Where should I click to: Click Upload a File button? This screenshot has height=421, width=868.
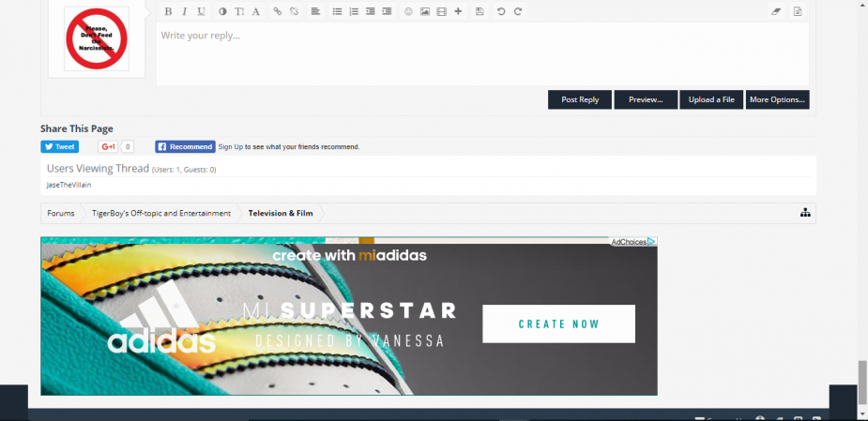711,99
